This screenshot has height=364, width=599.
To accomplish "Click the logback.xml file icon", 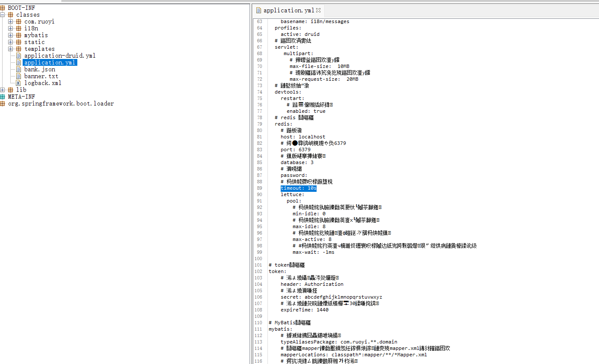I will [19, 83].
